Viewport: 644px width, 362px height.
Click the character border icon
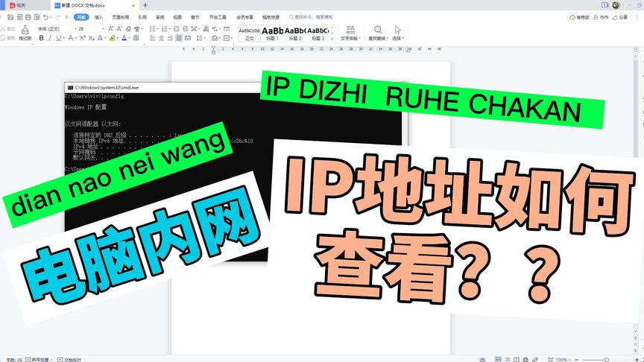pyautogui.click(x=136, y=38)
